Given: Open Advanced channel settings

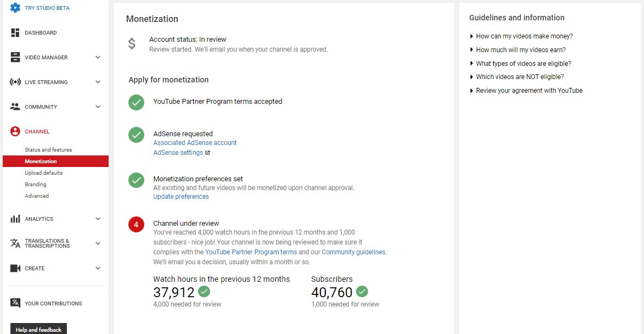Looking at the screenshot, I should [x=37, y=196].
